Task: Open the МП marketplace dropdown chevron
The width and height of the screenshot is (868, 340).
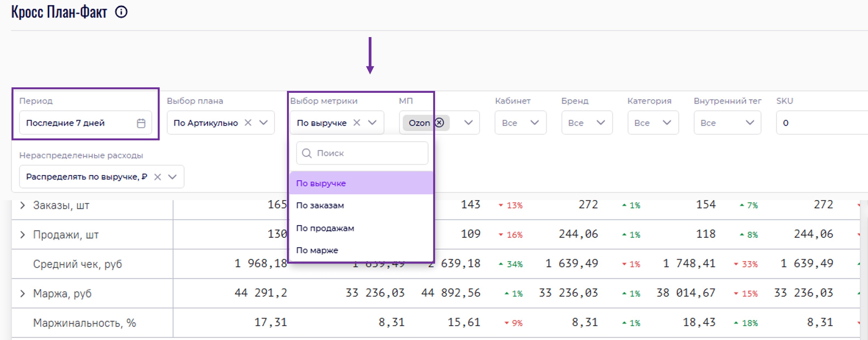Action: tap(468, 123)
